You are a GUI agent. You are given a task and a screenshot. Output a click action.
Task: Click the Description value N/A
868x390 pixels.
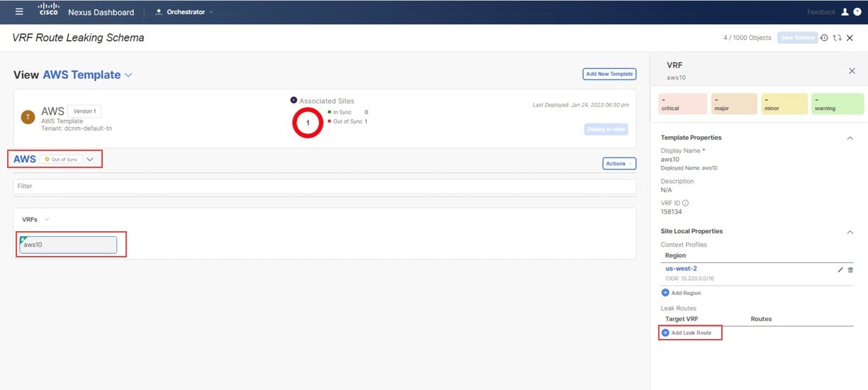tap(666, 190)
